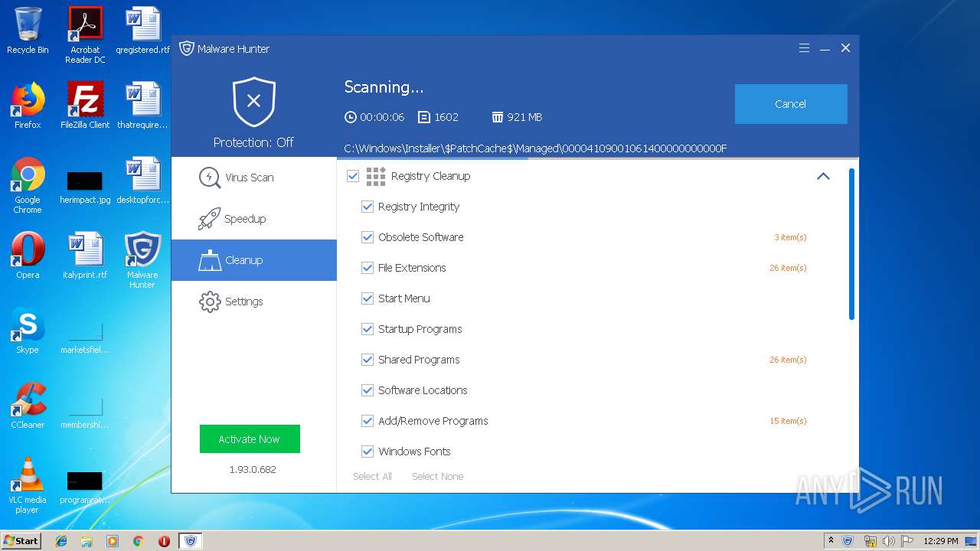Click '26 item(s)' next to Shared Programs
The image size is (980, 551).
(788, 360)
